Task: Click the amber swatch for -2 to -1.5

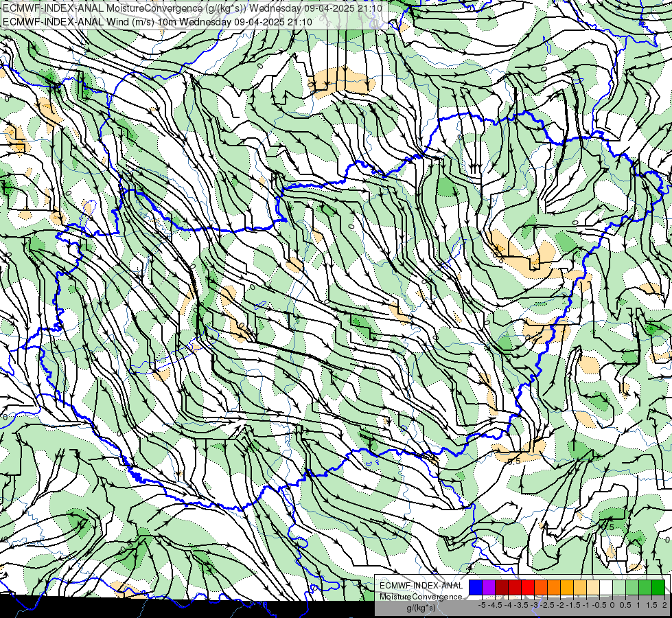Action: 567,587
